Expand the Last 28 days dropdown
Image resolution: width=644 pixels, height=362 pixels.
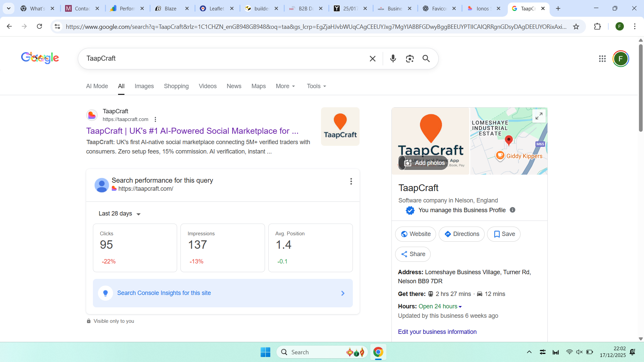click(x=119, y=214)
